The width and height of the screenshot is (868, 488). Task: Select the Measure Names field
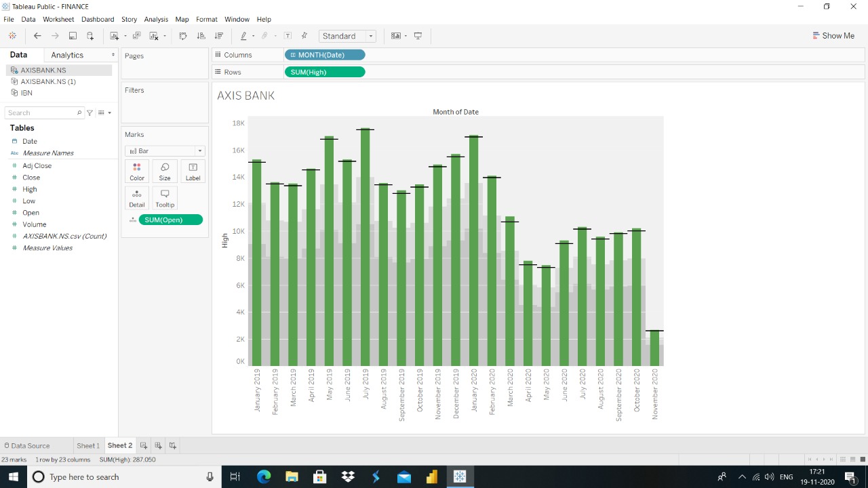tap(48, 153)
